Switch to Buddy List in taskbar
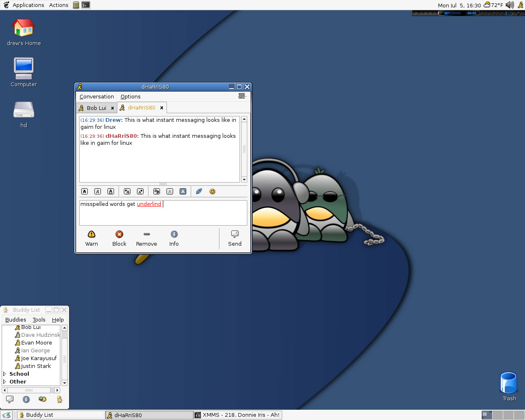The image size is (525, 420). [x=61, y=415]
